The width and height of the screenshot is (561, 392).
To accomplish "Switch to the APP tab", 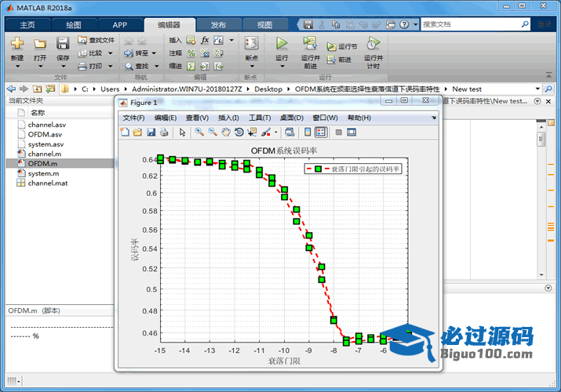I will (120, 25).
